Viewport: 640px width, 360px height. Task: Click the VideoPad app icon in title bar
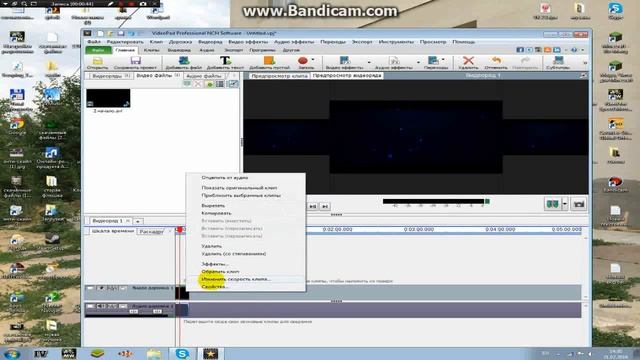point(87,33)
